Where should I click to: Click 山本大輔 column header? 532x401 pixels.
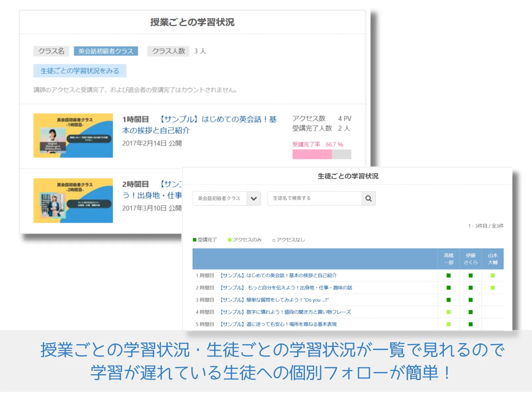coord(492,259)
